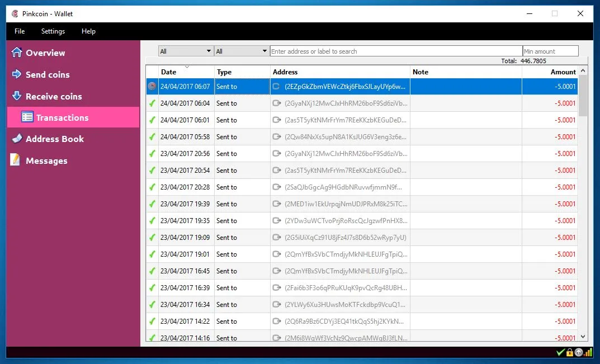Open the transaction type filter dropdown above the Type column
The height and width of the screenshot is (364, 600).
click(x=242, y=51)
